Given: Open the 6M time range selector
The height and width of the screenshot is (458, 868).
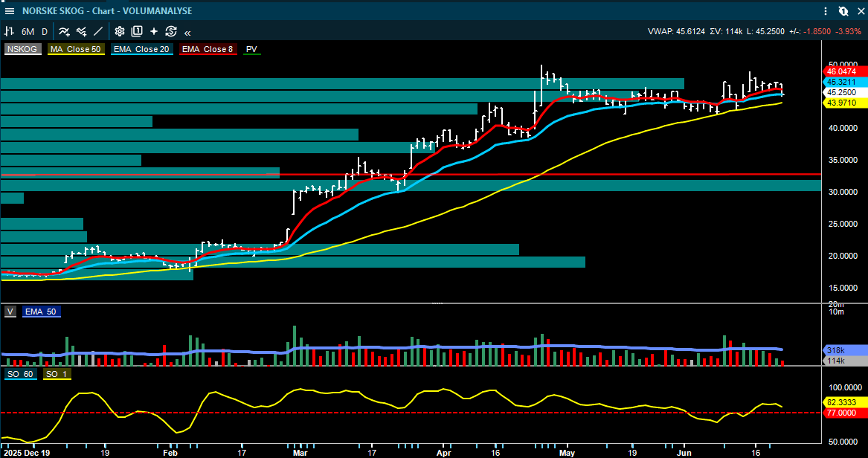Looking at the screenshot, I should 28,31.
